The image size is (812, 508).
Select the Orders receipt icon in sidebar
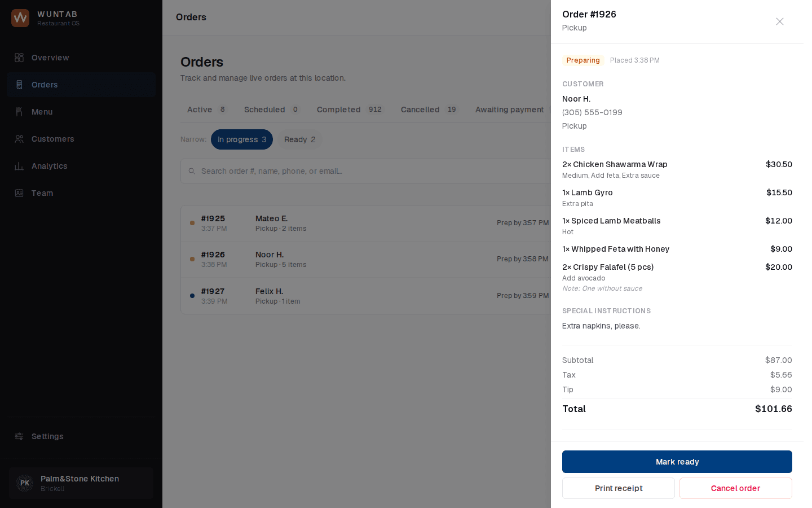tap(19, 85)
